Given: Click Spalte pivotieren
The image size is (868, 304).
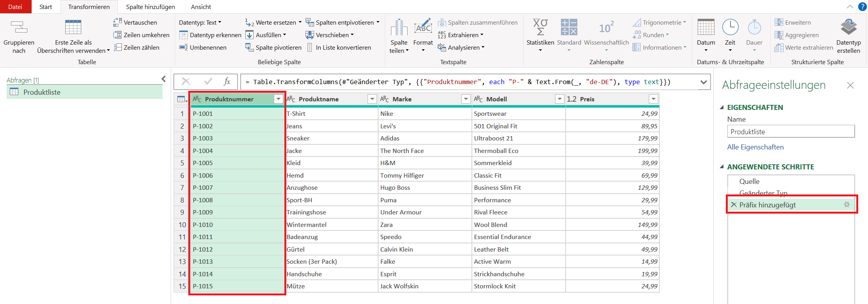Looking at the screenshot, I should [x=273, y=47].
